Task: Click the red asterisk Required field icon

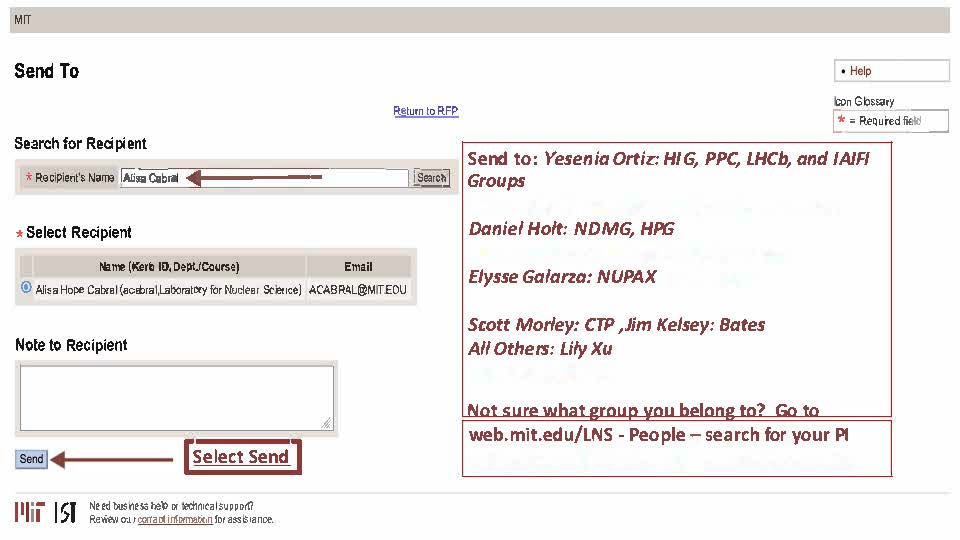Action: [842, 121]
